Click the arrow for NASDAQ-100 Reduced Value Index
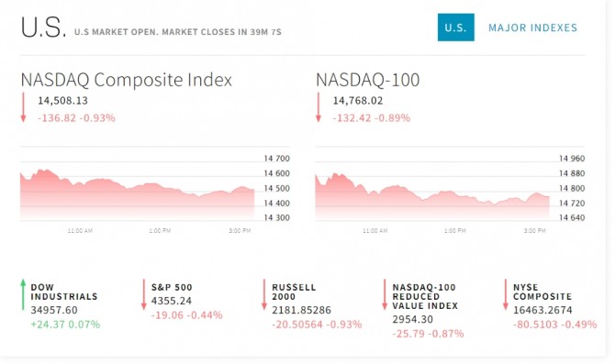Screen dimensions: 615x364 pos(385,294)
